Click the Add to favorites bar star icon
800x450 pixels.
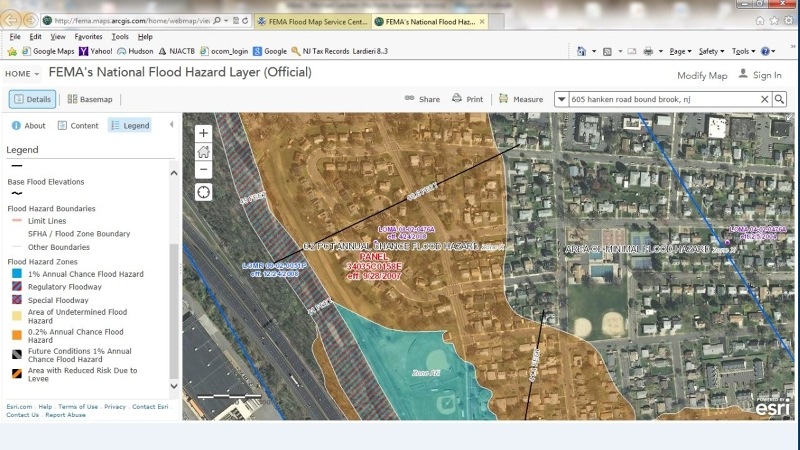coord(12,52)
